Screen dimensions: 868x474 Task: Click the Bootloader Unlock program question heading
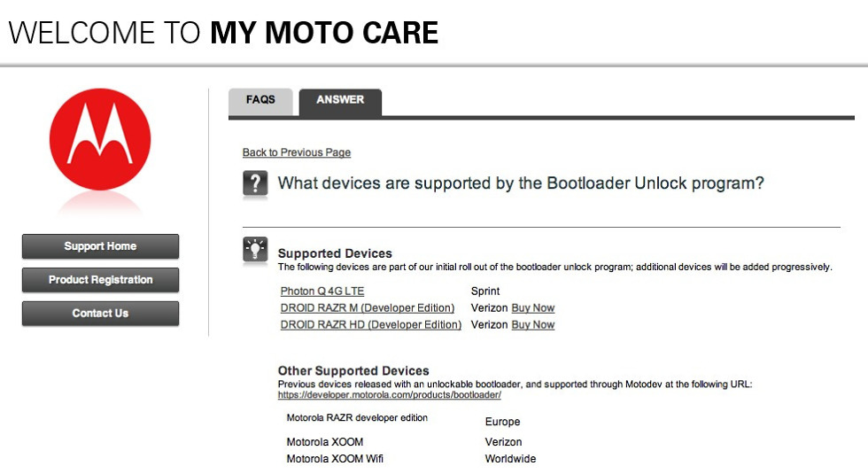coord(521,183)
